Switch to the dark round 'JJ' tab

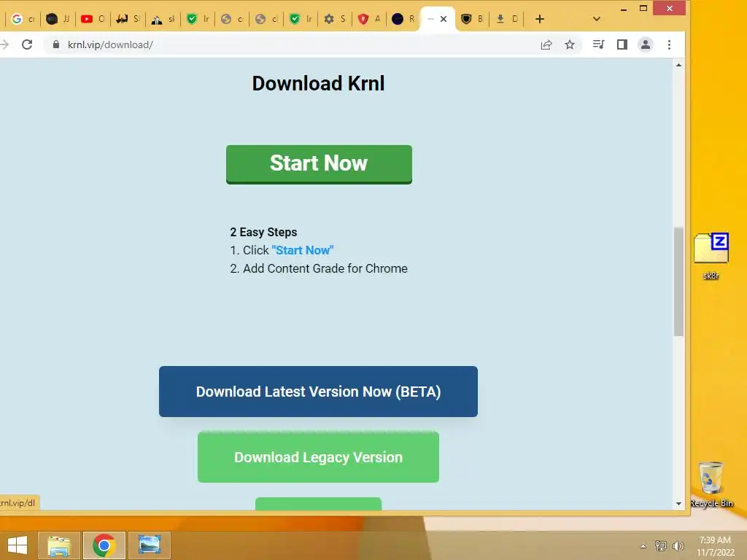pos(58,19)
